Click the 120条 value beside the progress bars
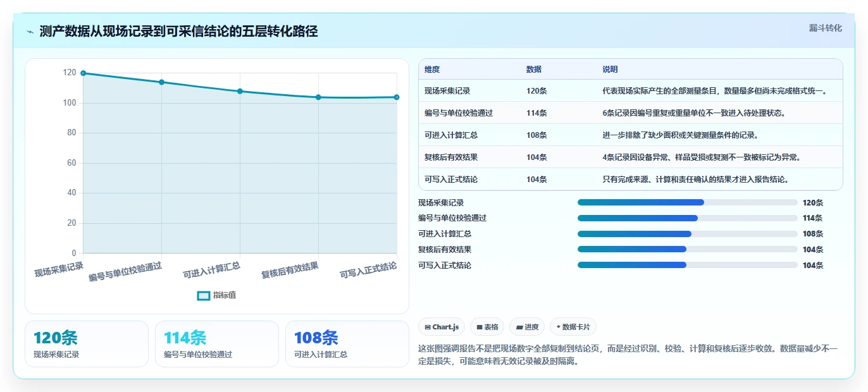The image size is (868, 392). (813, 203)
